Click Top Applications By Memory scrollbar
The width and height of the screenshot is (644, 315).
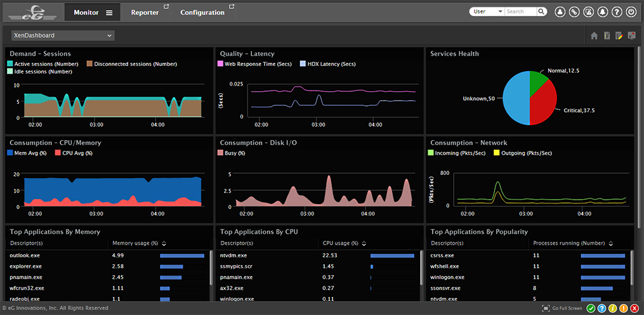(211, 267)
